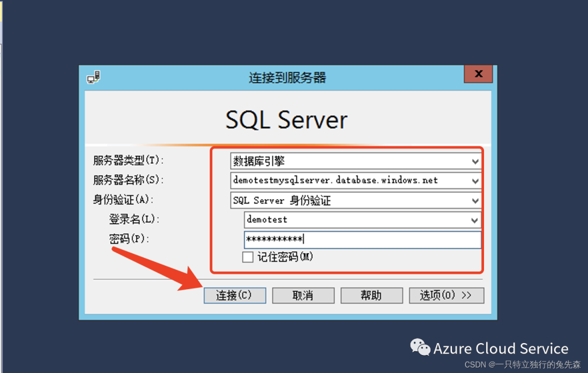This screenshot has width=588, height=373.
Task: Click the 身份验证(A) label
Action: pos(124,199)
